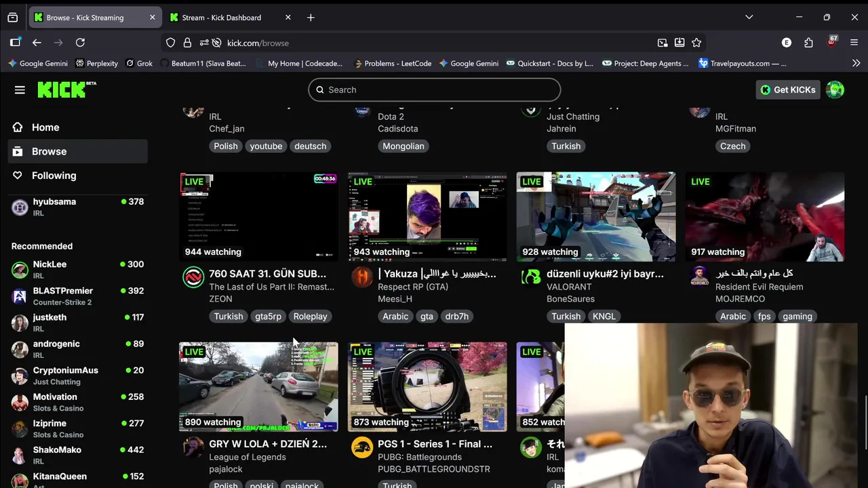This screenshot has height=488, width=868.
Task: Open stream title '760 SAAT 31. GÜN SUB...'
Action: click(267, 274)
